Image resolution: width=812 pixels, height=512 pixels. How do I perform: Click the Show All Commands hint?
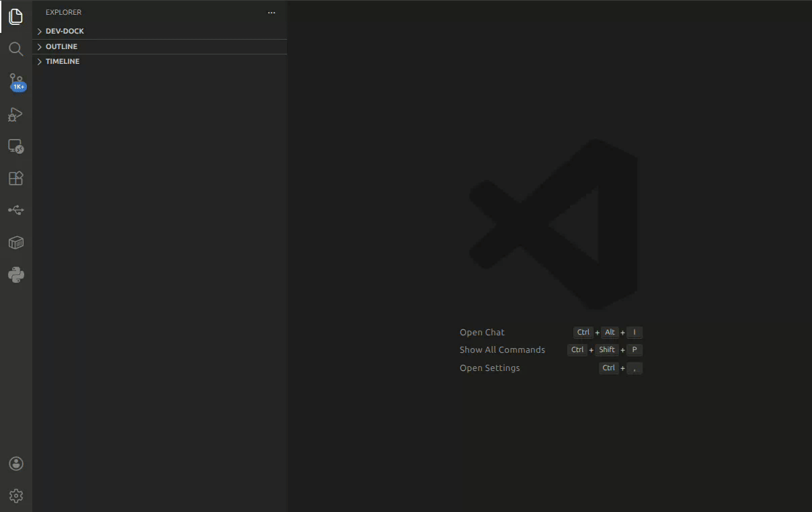coord(502,349)
